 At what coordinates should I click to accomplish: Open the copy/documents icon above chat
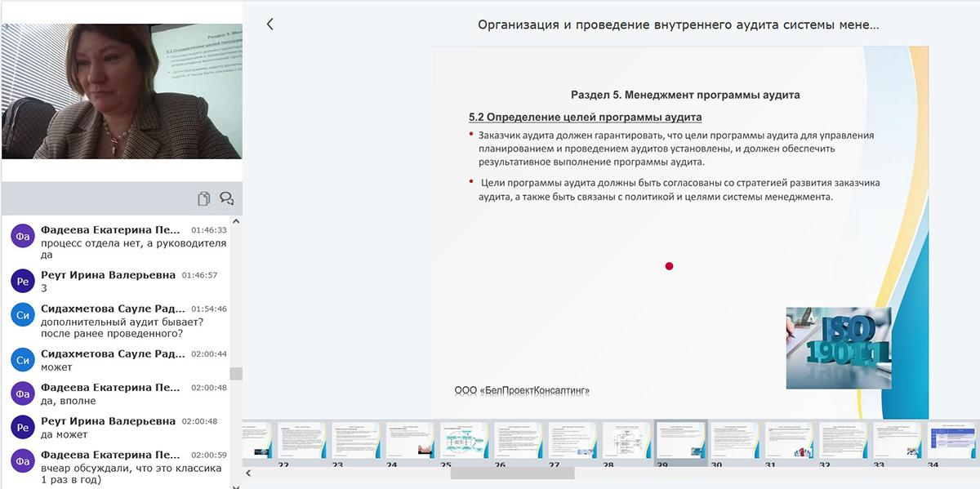pos(204,198)
